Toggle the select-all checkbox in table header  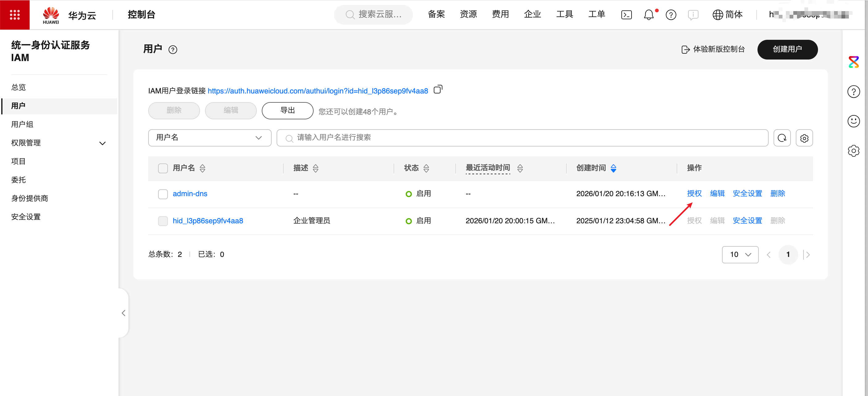163,168
